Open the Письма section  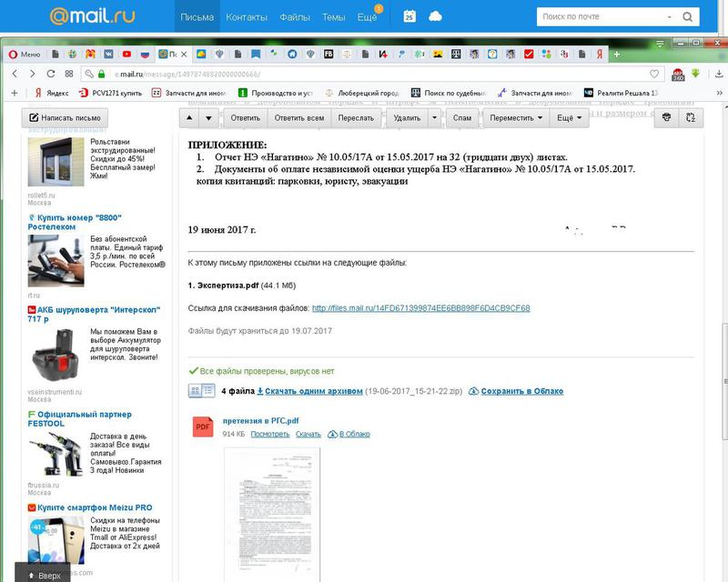tap(197, 17)
